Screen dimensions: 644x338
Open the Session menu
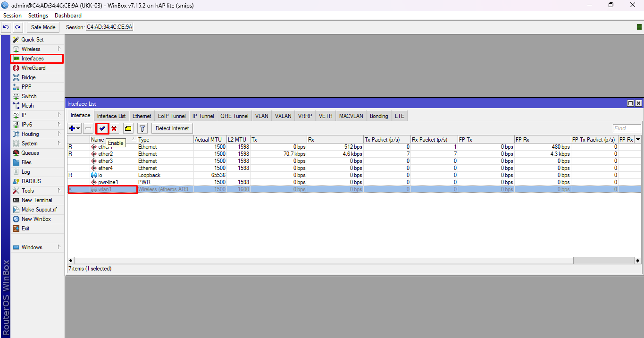click(x=12, y=16)
